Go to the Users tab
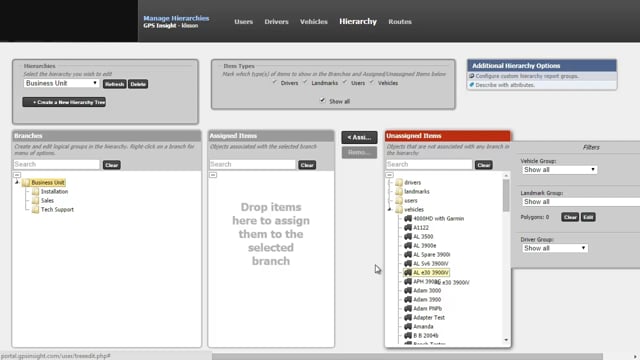The width and height of the screenshot is (640, 360). (x=243, y=22)
